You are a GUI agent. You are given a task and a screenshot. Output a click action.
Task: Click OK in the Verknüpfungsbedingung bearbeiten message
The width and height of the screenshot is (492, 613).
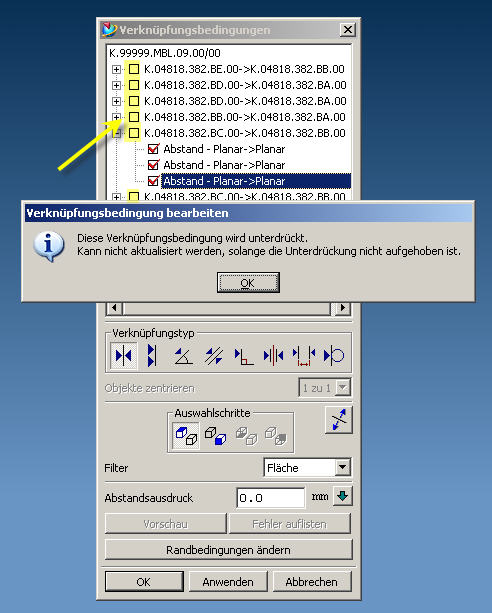[x=248, y=283]
